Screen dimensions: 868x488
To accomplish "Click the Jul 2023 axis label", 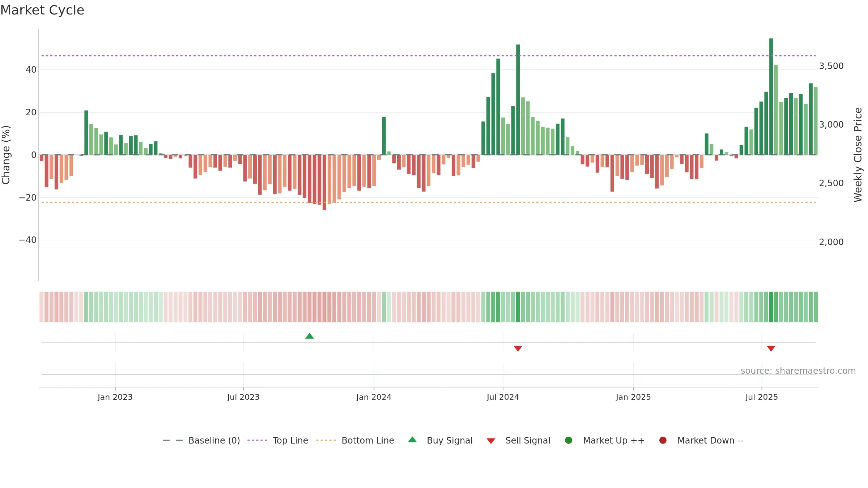I will tap(243, 397).
